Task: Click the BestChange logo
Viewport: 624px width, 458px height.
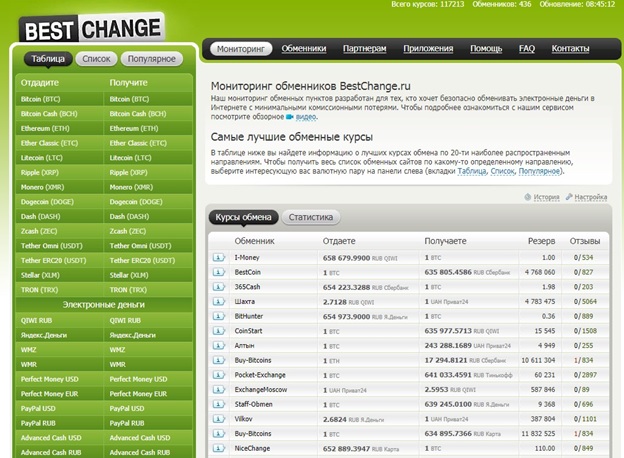Action: [x=92, y=29]
